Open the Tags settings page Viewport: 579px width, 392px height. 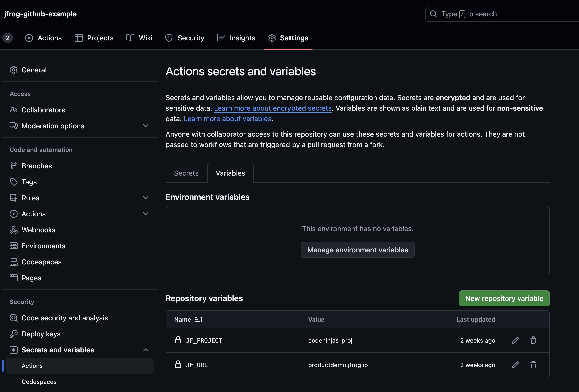[29, 182]
